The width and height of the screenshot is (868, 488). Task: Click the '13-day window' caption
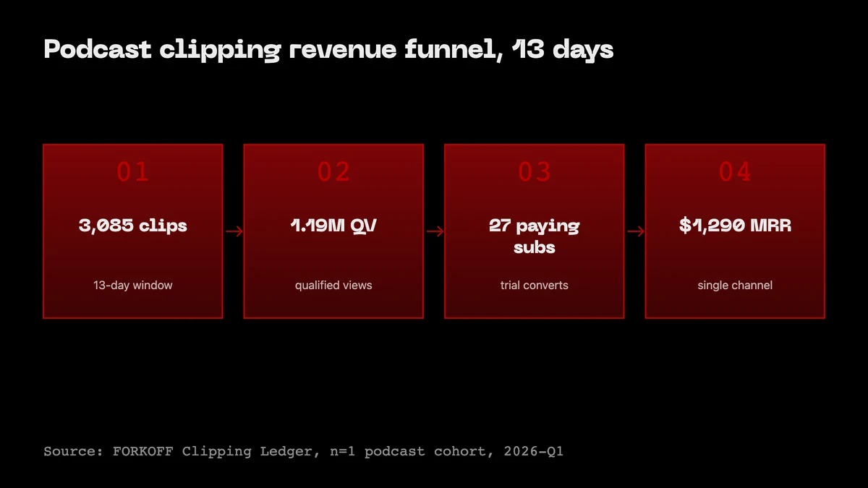click(x=133, y=285)
